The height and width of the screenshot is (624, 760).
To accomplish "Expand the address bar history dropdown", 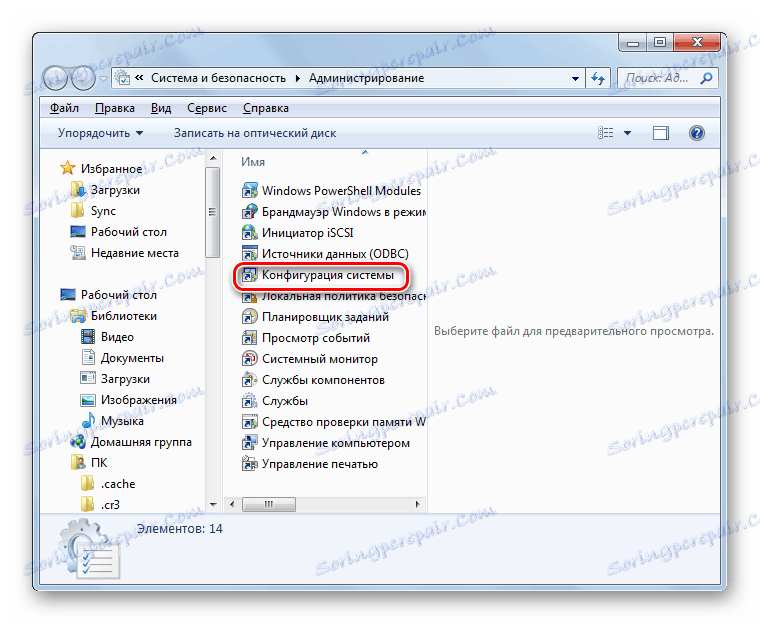I will tap(575, 78).
